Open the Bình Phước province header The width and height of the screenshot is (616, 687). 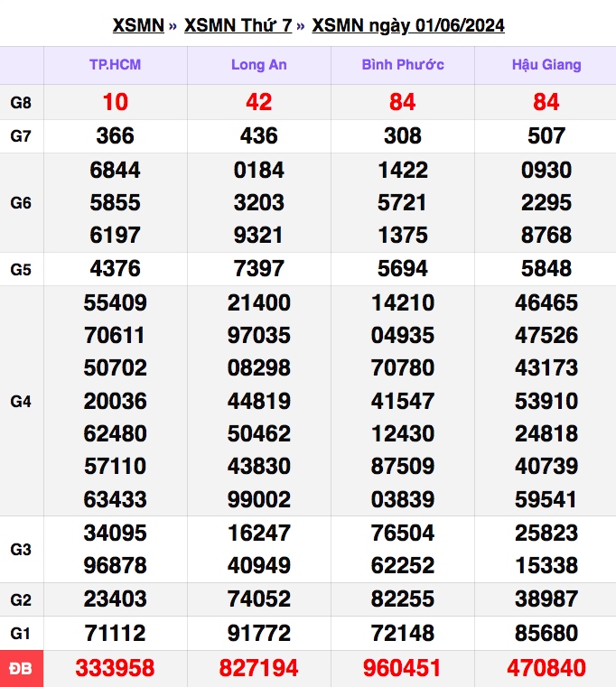pos(403,65)
